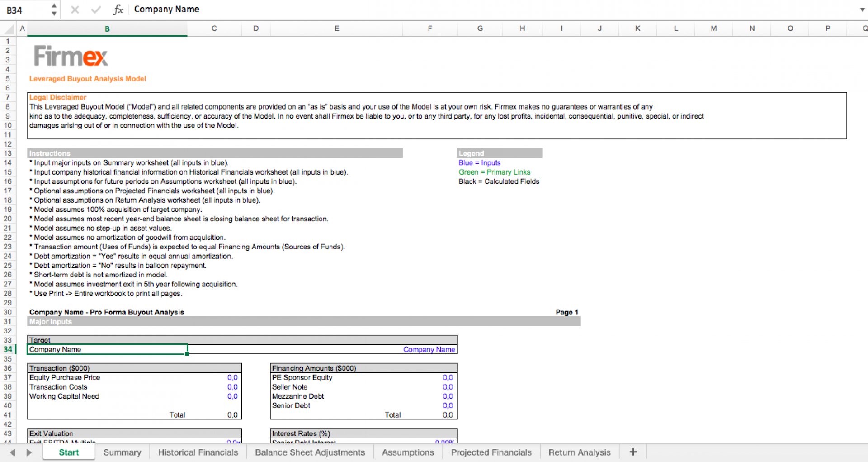This screenshot has height=462, width=868.
Task: Select the Financing Amounts ($000) header
Action: pyautogui.click(x=363, y=368)
